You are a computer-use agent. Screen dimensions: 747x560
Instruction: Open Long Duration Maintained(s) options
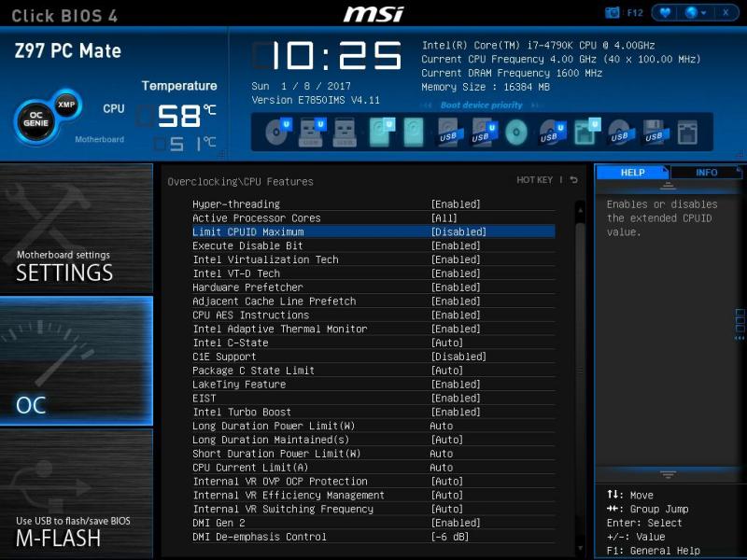point(373,439)
